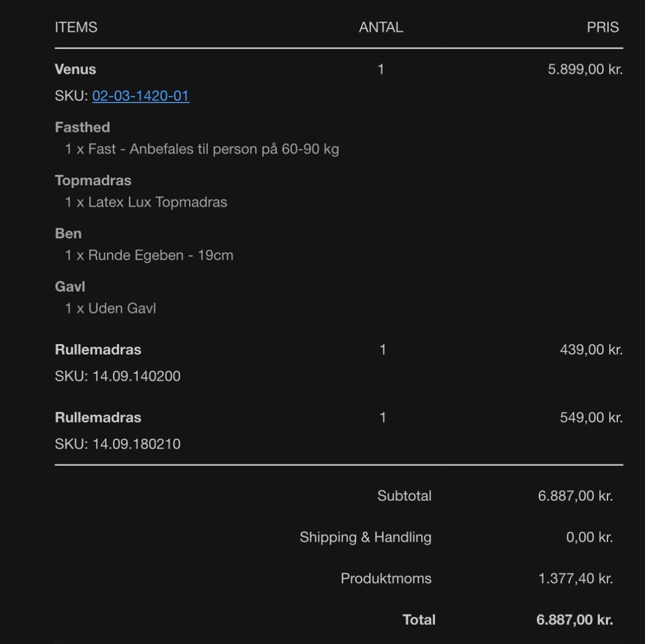Select the ANTAL column header
The height and width of the screenshot is (644, 645).
pyautogui.click(x=381, y=28)
